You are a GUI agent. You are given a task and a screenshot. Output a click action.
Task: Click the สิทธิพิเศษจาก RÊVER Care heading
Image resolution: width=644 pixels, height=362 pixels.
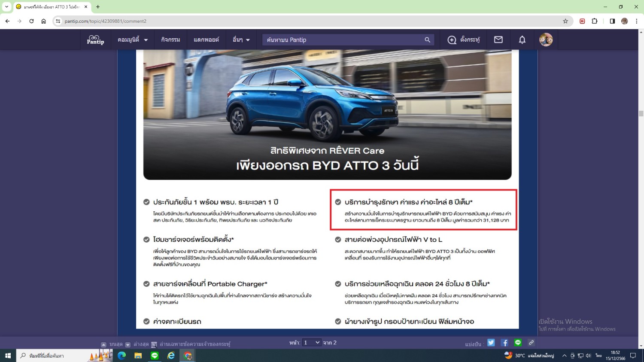coord(327,151)
